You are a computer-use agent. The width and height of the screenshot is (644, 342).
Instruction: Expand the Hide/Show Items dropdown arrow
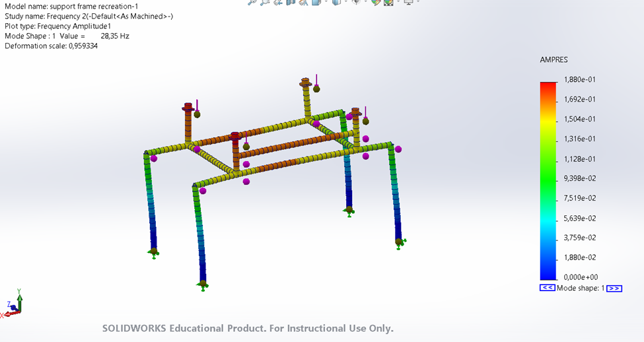pos(365,1)
